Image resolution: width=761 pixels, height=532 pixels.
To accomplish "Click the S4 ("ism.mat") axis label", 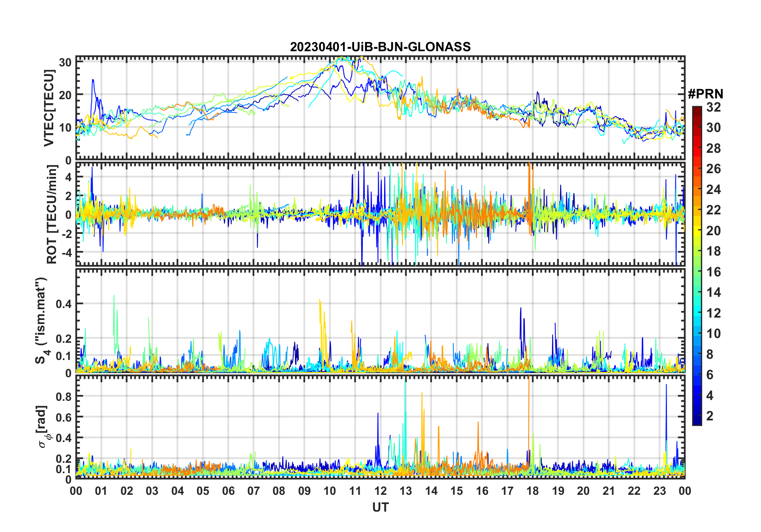I will click(41, 321).
